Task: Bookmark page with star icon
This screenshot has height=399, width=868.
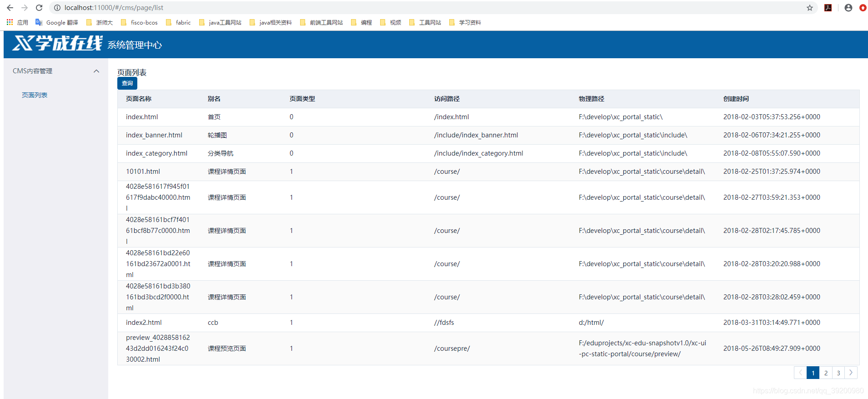Action: pyautogui.click(x=810, y=8)
